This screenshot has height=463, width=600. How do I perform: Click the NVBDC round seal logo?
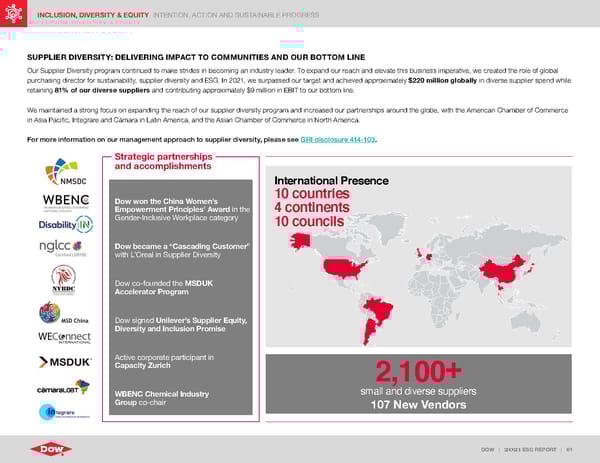point(63,281)
